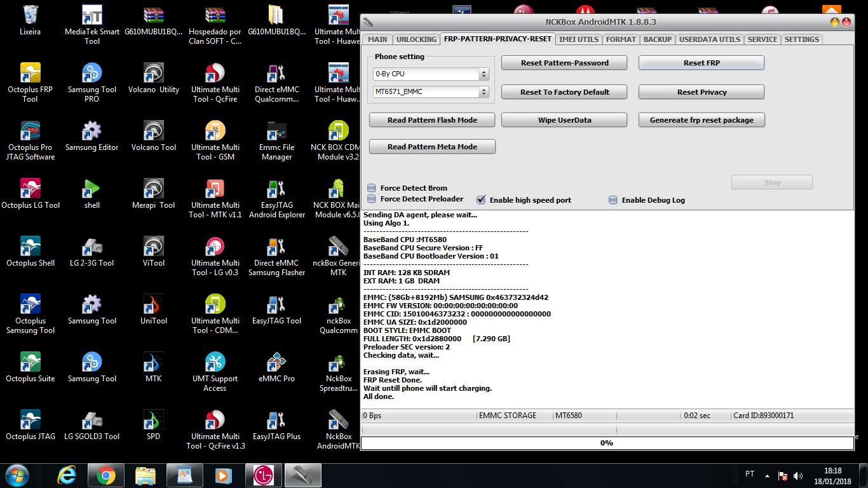This screenshot has width=868, height=488.
Task: Click the 0% progress bar
Action: [x=607, y=443]
